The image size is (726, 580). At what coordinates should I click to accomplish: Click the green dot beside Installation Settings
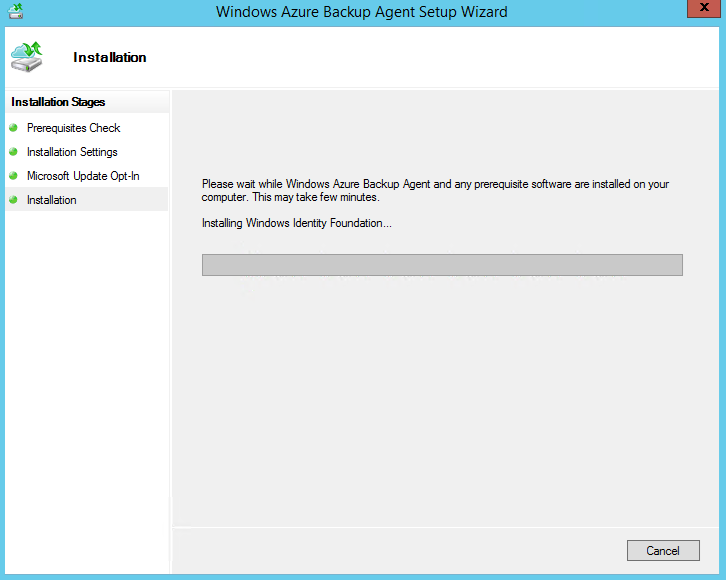[13, 152]
